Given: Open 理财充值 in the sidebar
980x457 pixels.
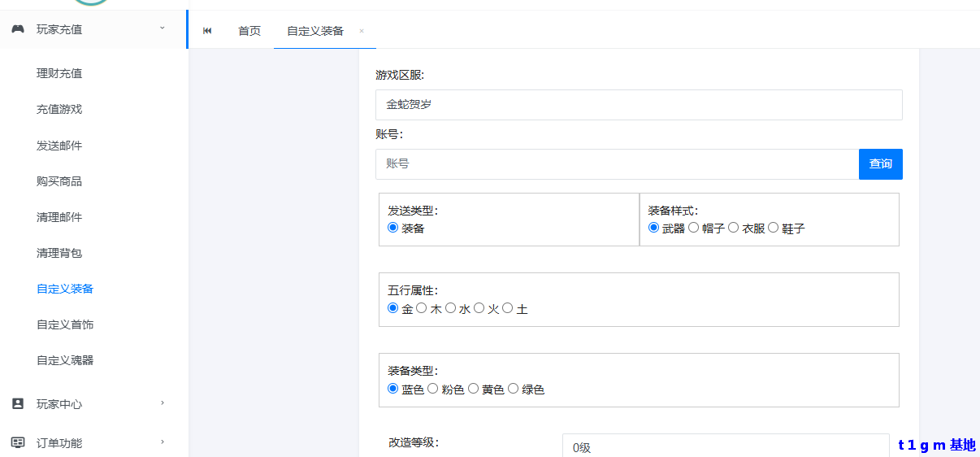Looking at the screenshot, I should (x=59, y=73).
